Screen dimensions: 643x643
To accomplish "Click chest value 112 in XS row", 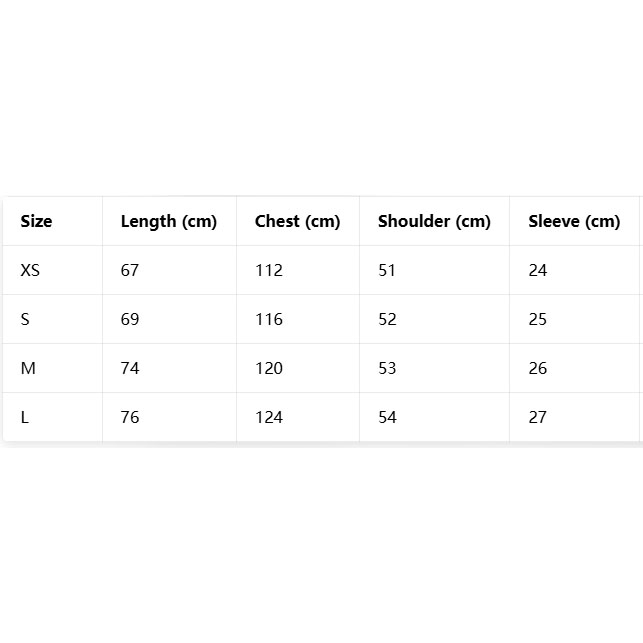I will (x=268, y=270).
